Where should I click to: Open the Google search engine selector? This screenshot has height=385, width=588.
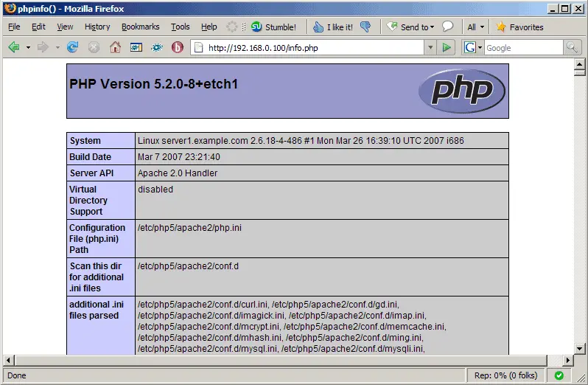[x=473, y=48]
